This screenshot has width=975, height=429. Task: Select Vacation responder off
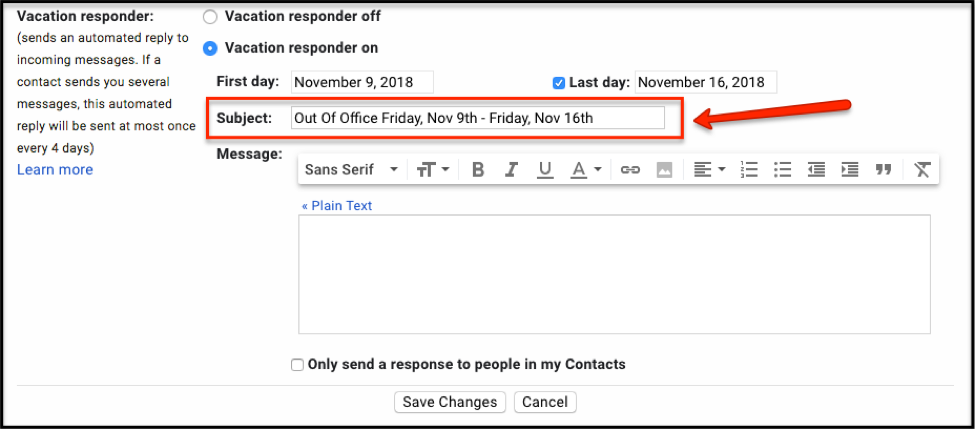click(210, 17)
